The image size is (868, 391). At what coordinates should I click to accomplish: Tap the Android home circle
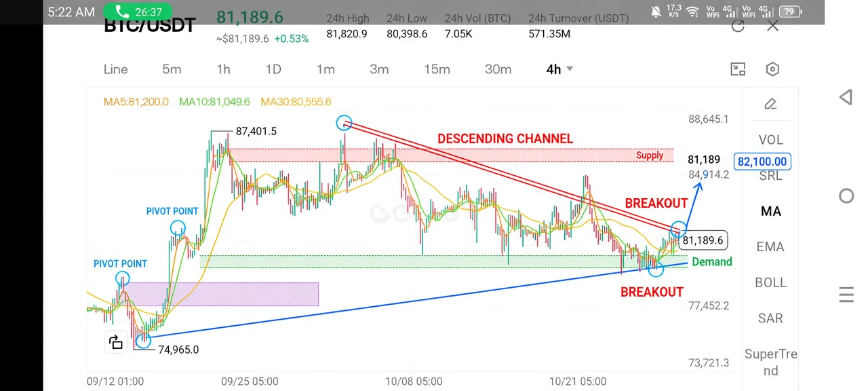coord(846,196)
